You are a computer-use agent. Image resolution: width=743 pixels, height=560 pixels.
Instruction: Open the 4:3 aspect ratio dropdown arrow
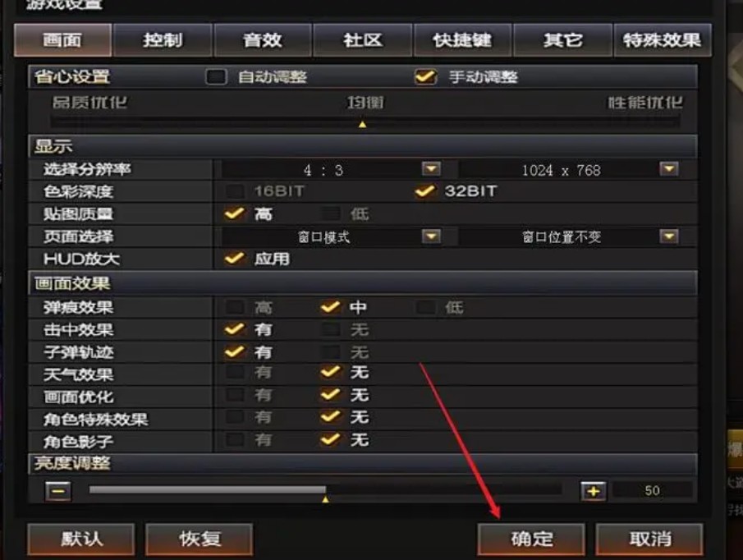431,169
